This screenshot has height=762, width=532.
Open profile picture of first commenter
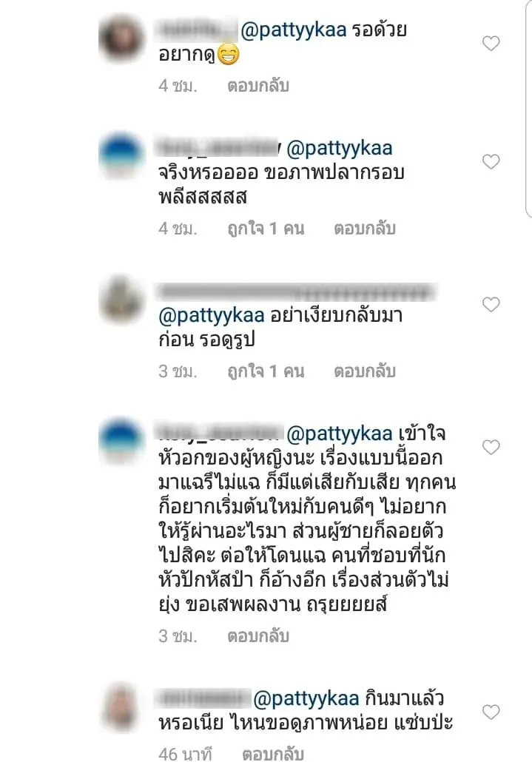pyautogui.click(x=122, y=38)
